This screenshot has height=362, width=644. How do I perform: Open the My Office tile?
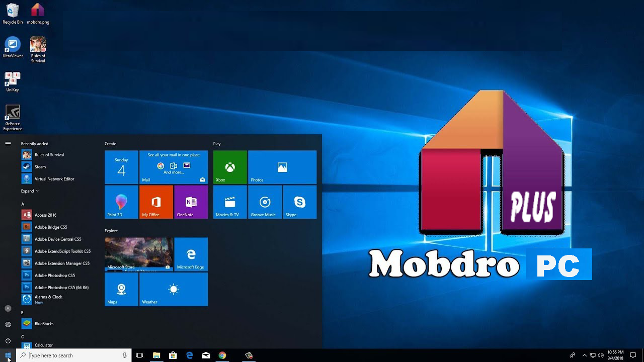pos(156,202)
